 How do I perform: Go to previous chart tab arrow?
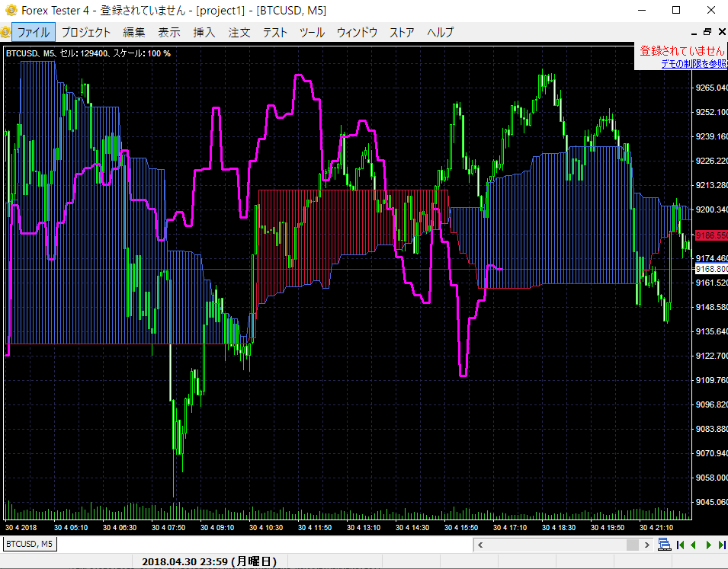click(x=693, y=545)
